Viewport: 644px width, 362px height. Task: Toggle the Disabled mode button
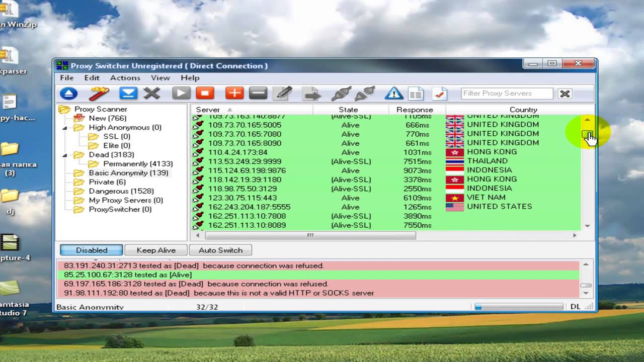[x=92, y=250]
